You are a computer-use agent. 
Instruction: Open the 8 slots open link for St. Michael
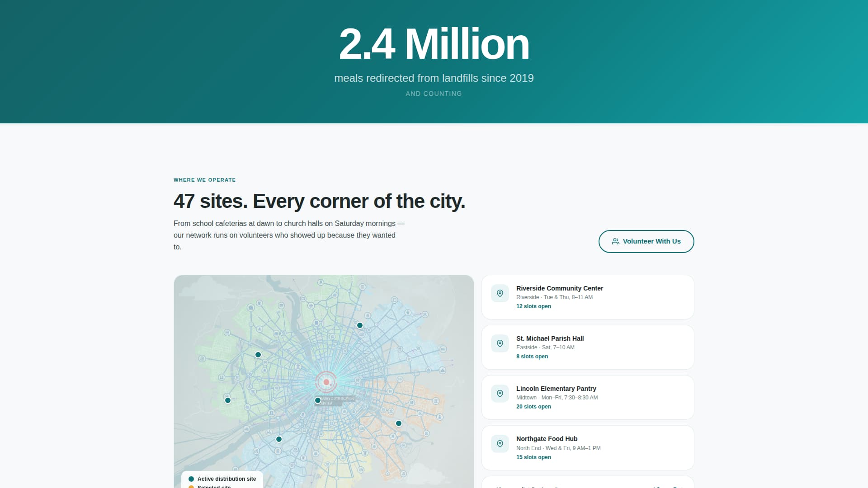(x=532, y=357)
